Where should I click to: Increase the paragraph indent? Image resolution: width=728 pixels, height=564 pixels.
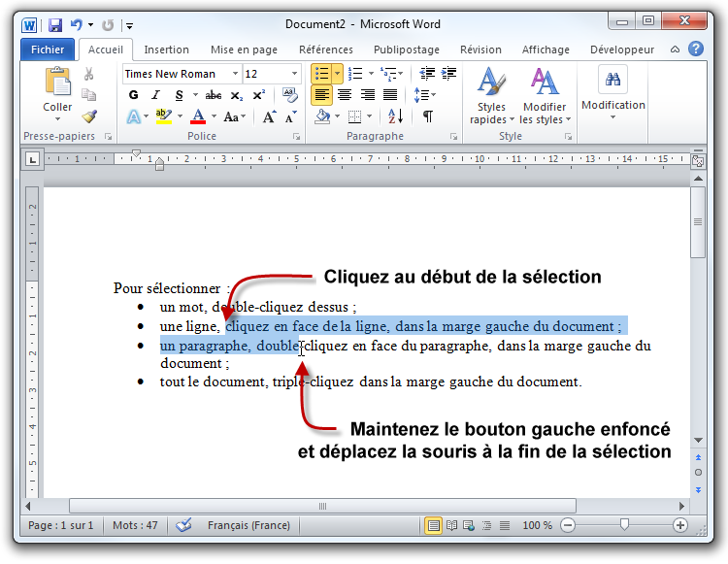point(449,74)
